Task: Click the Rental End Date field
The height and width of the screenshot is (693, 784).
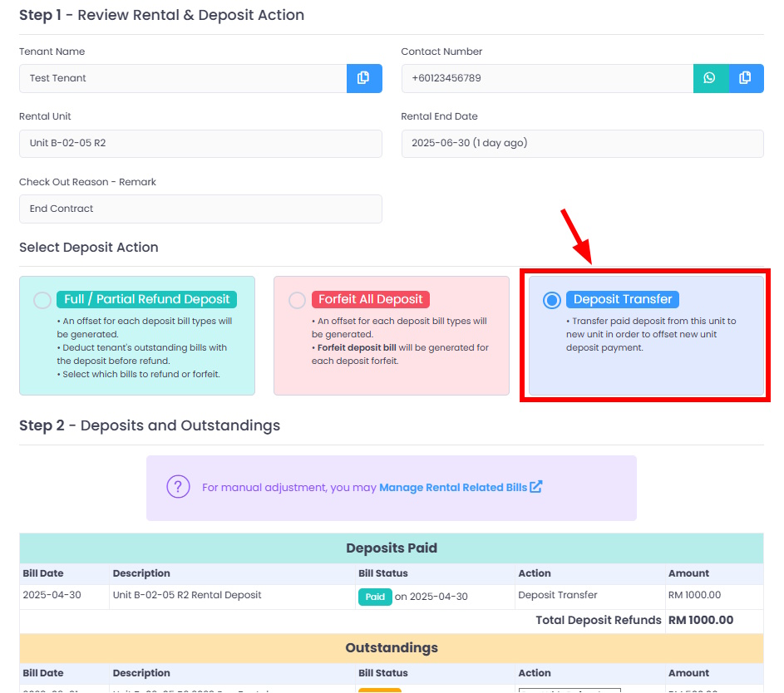Action: pyautogui.click(x=583, y=144)
